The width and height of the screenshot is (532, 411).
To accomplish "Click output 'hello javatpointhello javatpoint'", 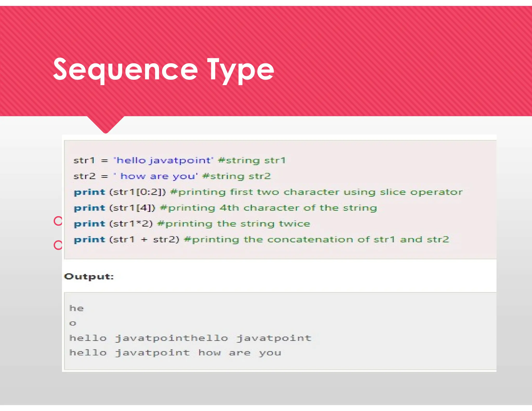I will click(190, 338).
